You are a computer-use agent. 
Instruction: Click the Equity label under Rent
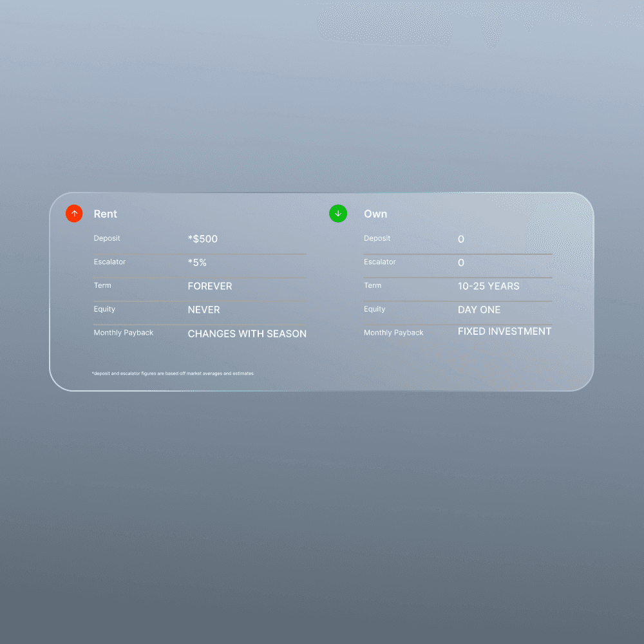104,309
